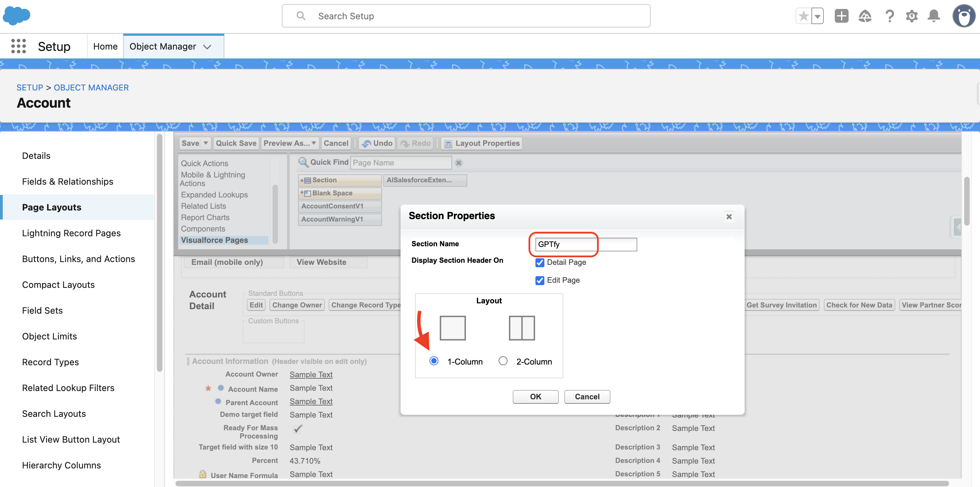The height and width of the screenshot is (487, 980).
Task: Uncheck the Detail Page checkbox
Action: (540, 263)
